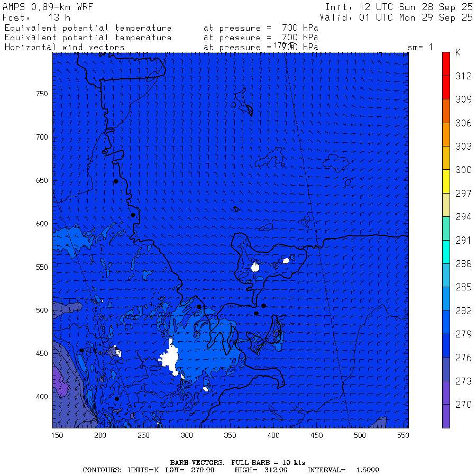Click the colorbar label 294
This screenshot has height=476, width=476.
[x=463, y=217]
